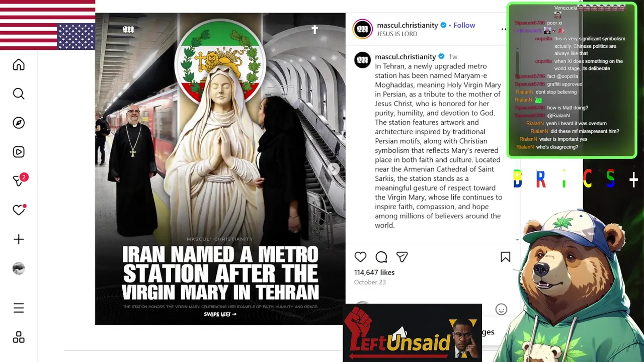
Task: Like the post with the heart
Action: coord(360,257)
